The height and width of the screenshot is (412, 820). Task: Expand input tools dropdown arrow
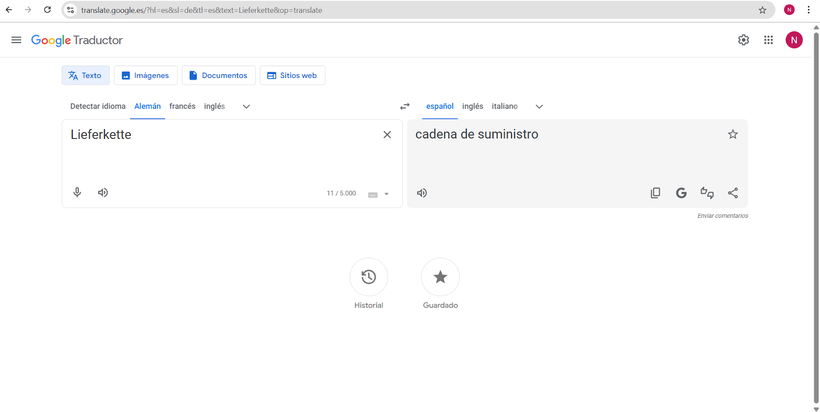386,194
